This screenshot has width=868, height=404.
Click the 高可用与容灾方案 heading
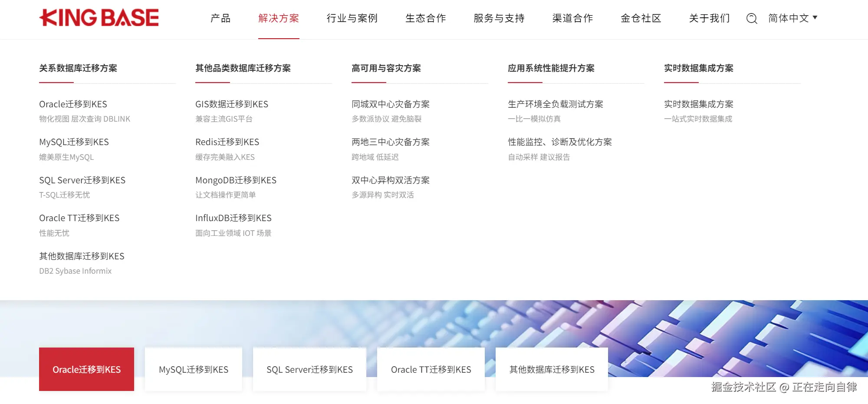click(x=386, y=68)
